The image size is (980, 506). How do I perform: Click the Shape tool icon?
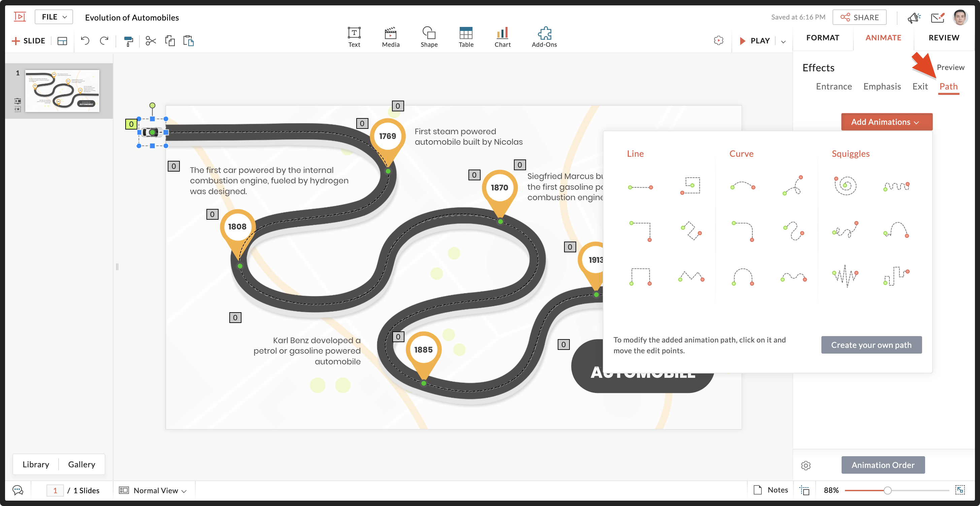(429, 37)
